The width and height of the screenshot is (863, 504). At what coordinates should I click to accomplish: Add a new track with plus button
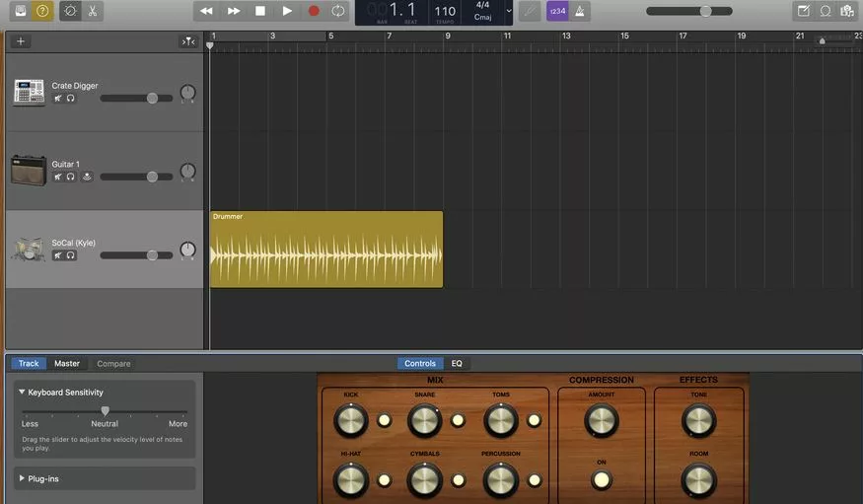pyautogui.click(x=21, y=41)
